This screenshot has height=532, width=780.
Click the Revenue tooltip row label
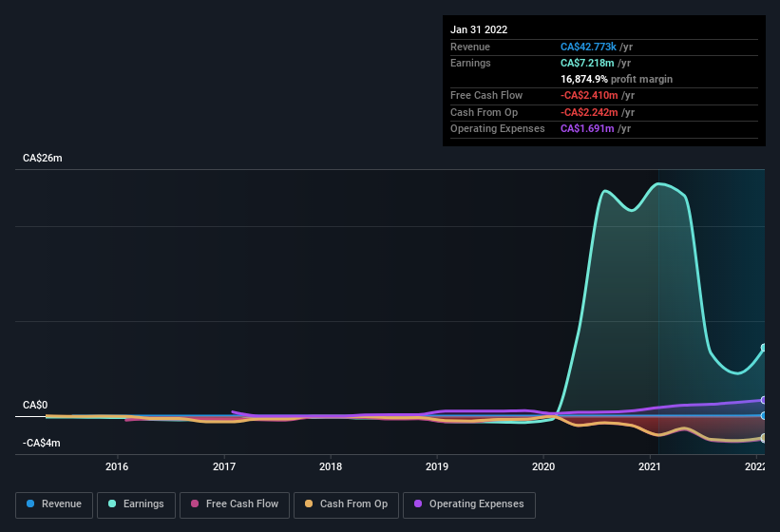point(470,47)
